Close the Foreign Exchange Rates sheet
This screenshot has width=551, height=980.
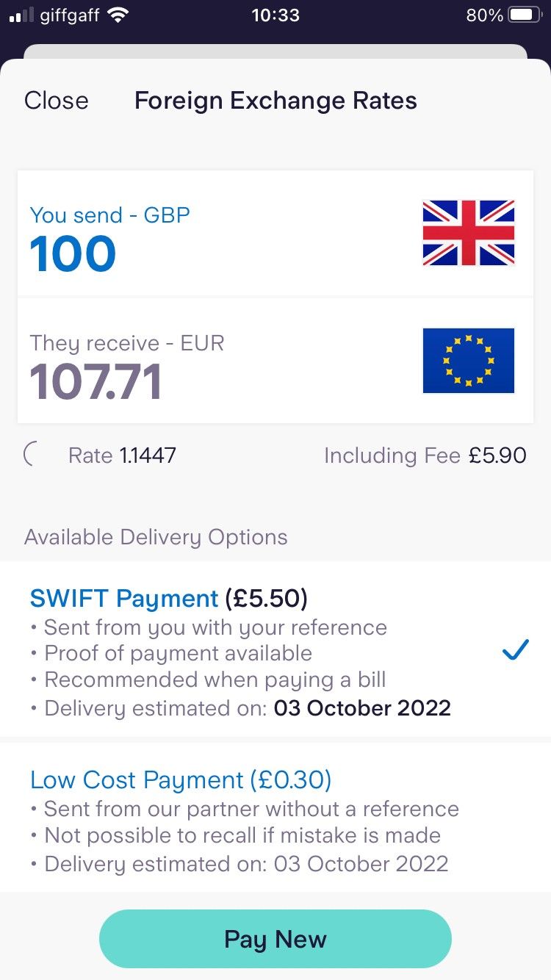[56, 101]
